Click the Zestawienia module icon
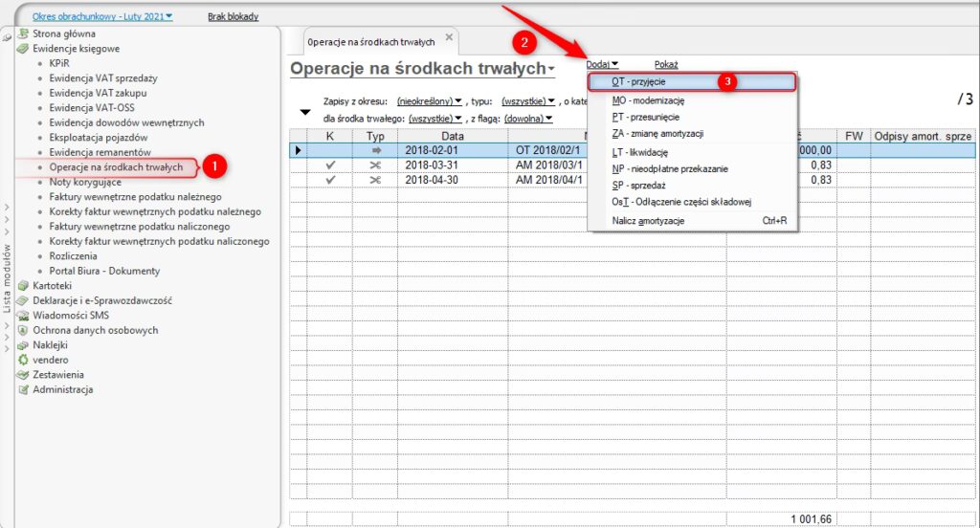This screenshot has height=528, width=980. [24, 375]
